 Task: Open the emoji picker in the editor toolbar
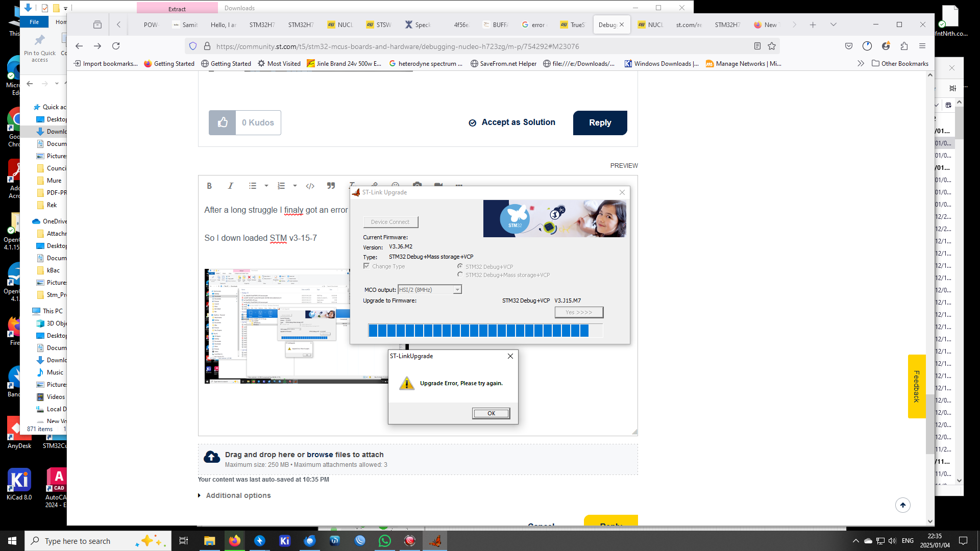coord(396,186)
